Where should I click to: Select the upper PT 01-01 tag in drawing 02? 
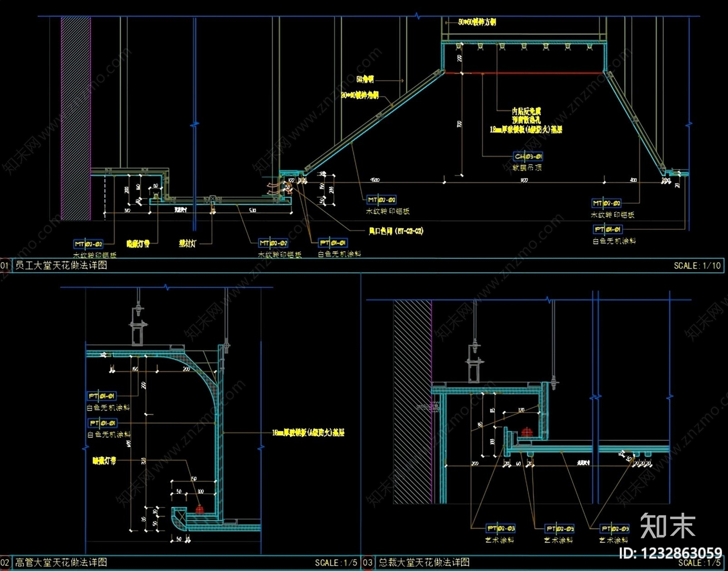pyautogui.click(x=101, y=396)
